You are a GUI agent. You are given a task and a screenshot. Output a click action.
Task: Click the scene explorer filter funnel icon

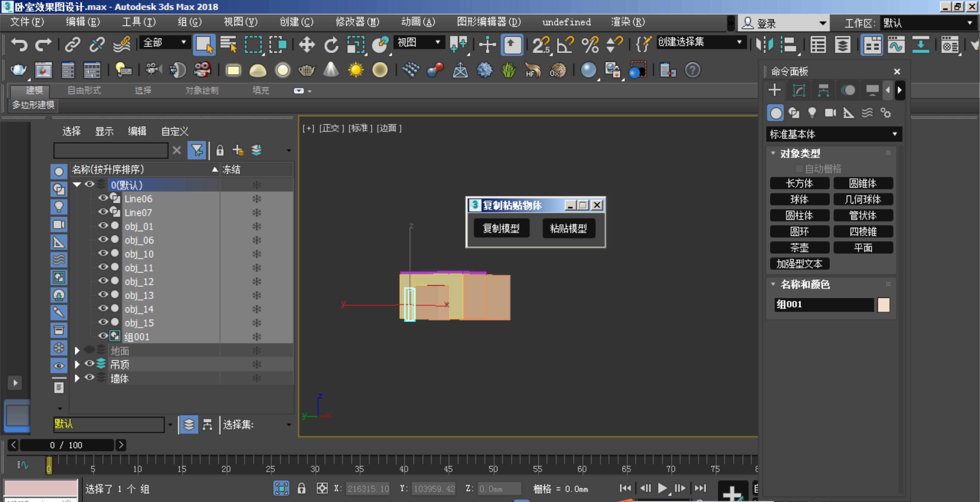(197, 150)
